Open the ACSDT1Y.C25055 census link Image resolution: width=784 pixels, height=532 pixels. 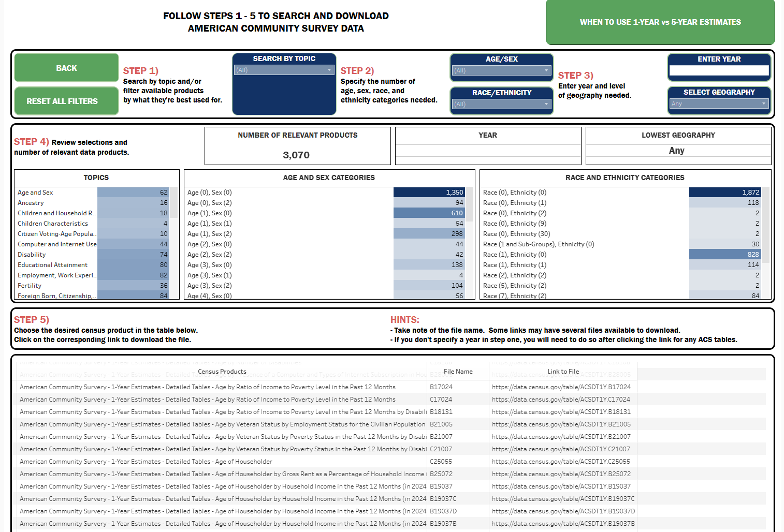(x=561, y=462)
